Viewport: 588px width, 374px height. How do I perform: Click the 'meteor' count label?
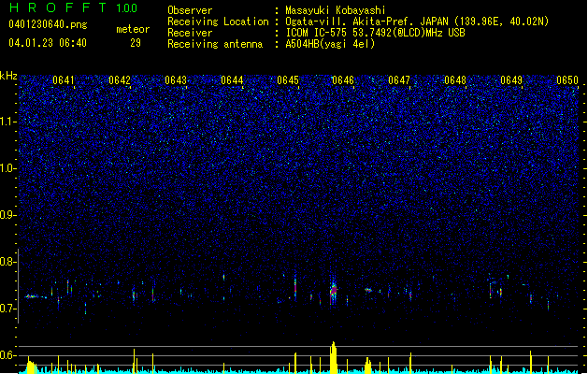click(133, 29)
